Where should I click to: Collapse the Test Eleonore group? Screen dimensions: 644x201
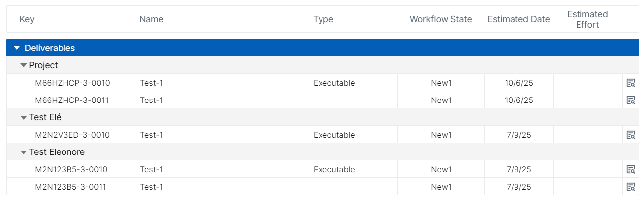coord(23,152)
